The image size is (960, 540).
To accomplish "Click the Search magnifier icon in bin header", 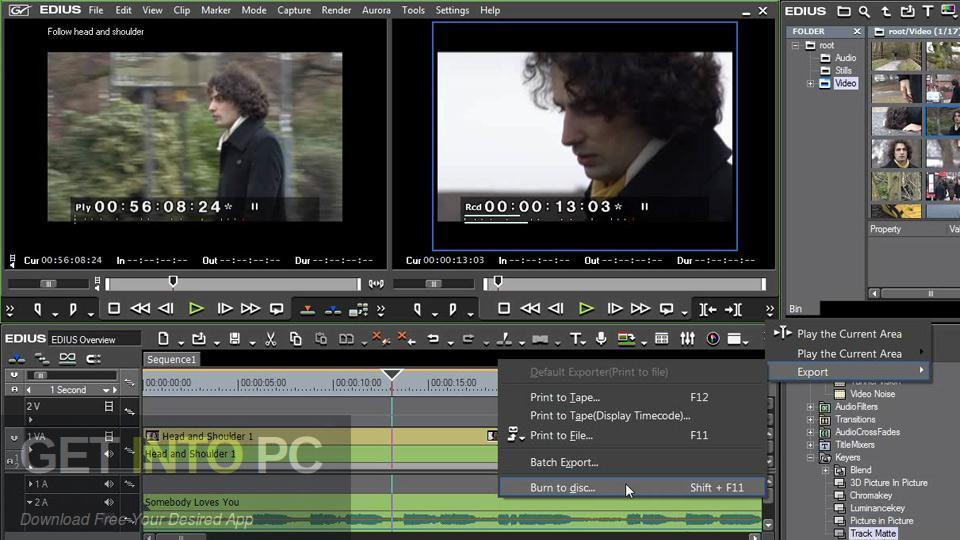I will point(864,11).
